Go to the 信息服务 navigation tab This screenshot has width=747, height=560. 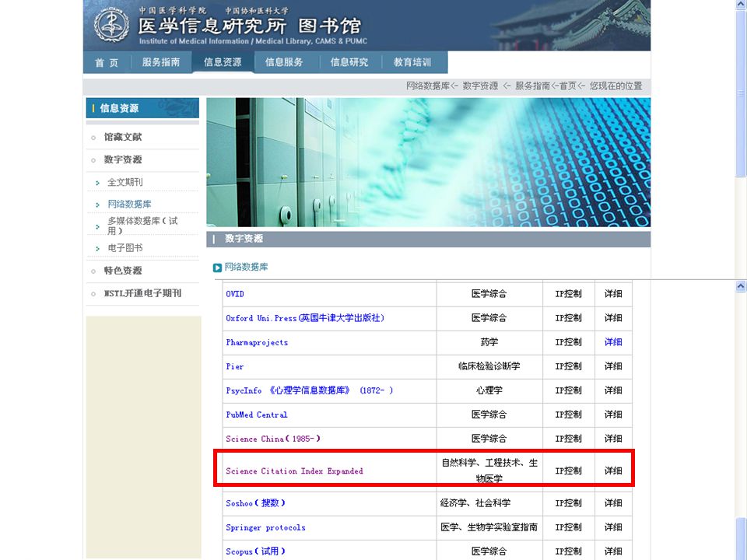(x=284, y=62)
